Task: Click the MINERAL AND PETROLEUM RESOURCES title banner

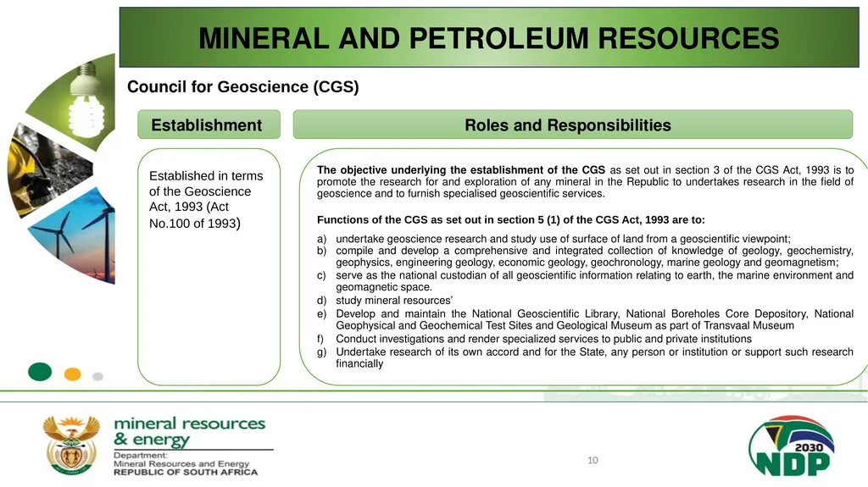Action: 489,37
